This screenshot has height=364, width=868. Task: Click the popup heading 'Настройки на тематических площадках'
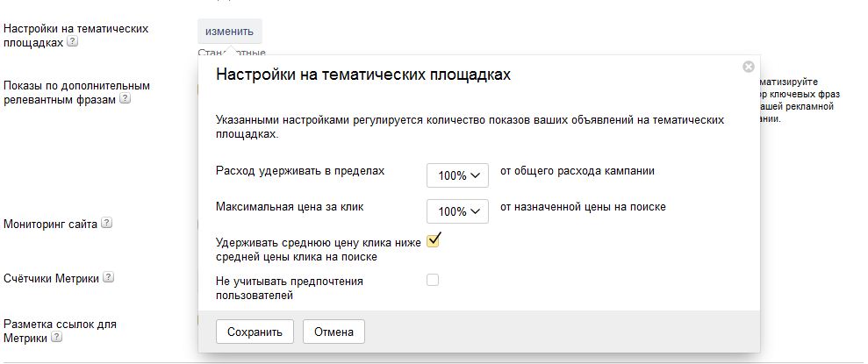(x=363, y=75)
